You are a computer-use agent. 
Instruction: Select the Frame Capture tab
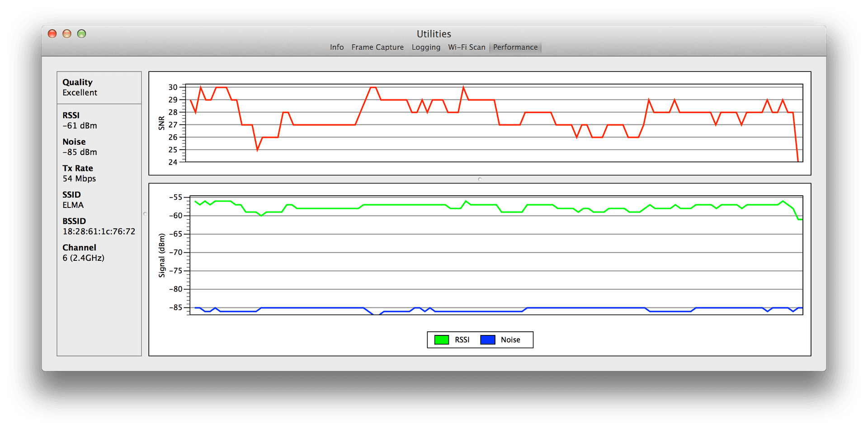pos(377,47)
